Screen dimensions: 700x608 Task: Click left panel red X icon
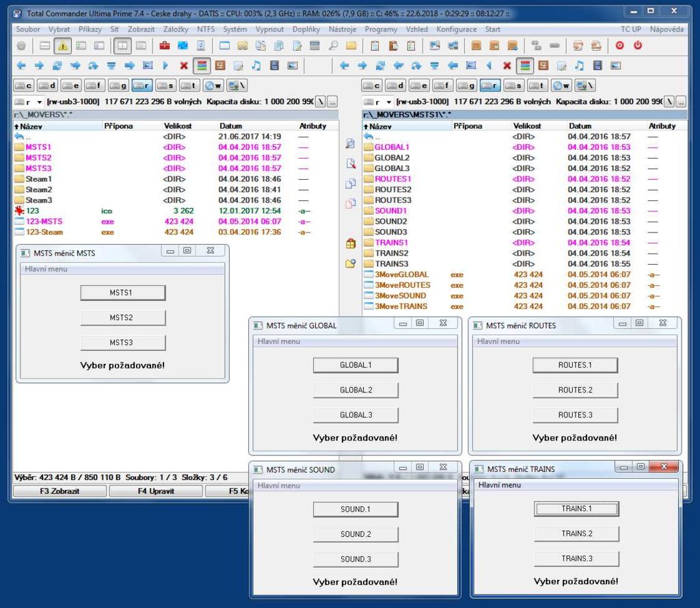[183, 66]
